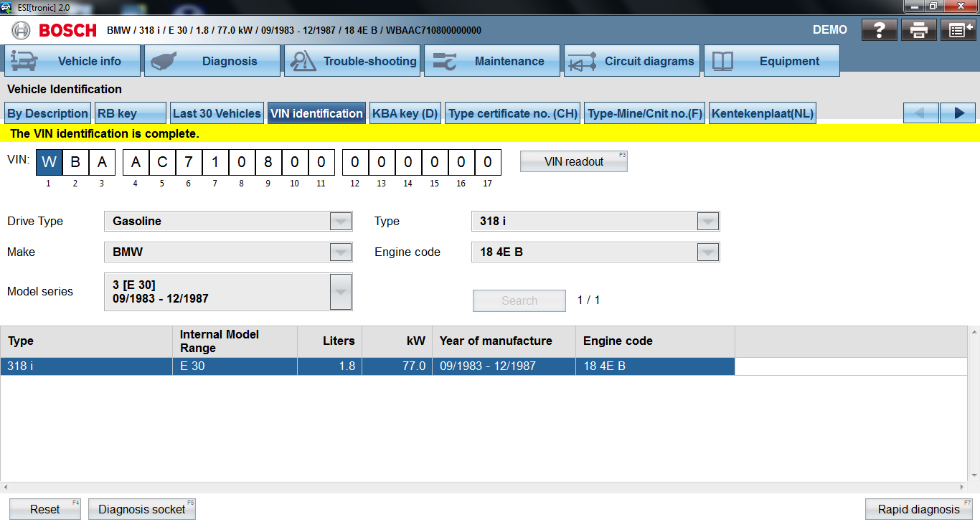Open the list menu icon top right
980x522 pixels.
[958, 30]
